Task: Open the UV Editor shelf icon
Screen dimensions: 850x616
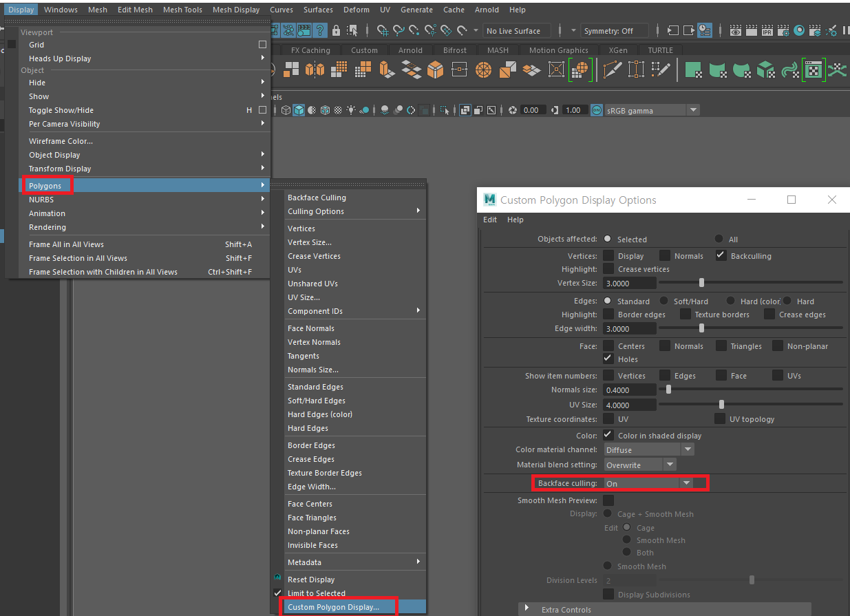Action: (x=813, y=70)
